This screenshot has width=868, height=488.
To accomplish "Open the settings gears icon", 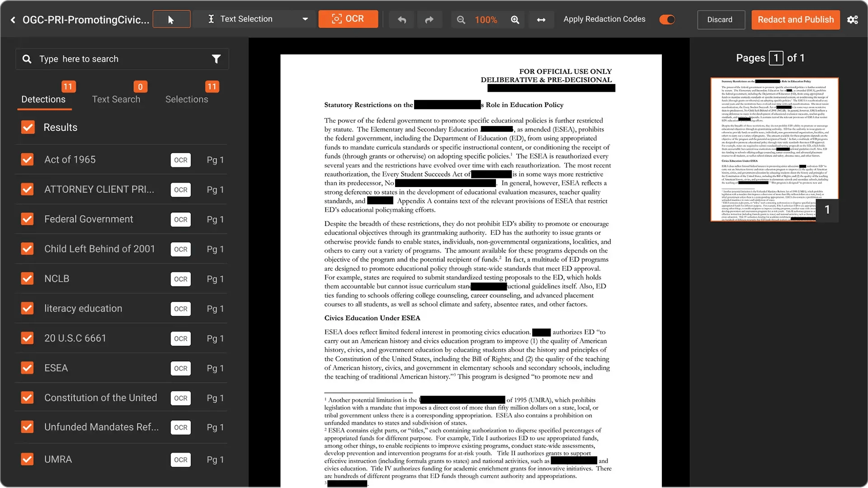I will [853, 19].
